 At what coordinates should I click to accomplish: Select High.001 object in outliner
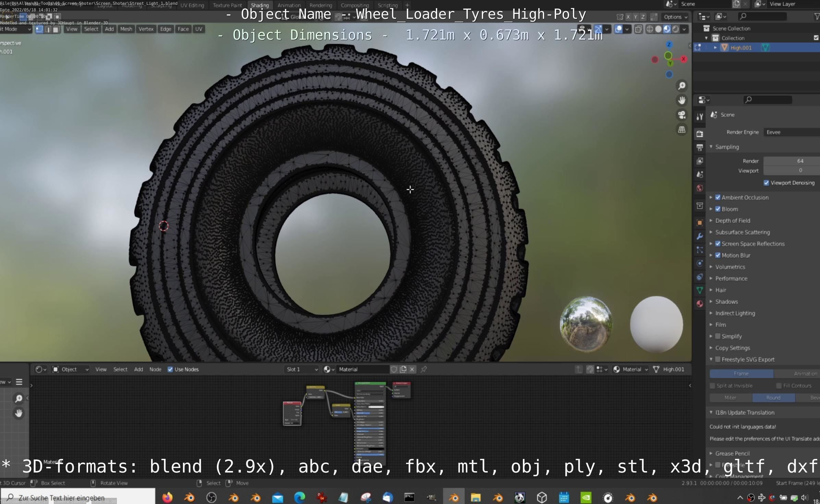(741, 48)
